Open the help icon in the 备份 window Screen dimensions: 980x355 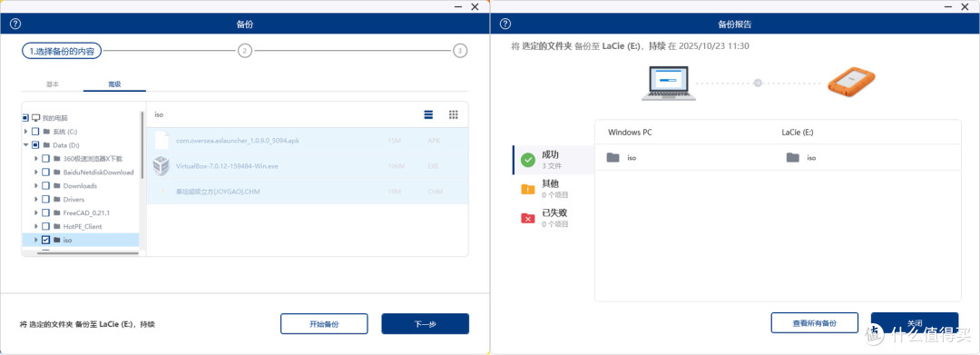click(x=15, y=25)
